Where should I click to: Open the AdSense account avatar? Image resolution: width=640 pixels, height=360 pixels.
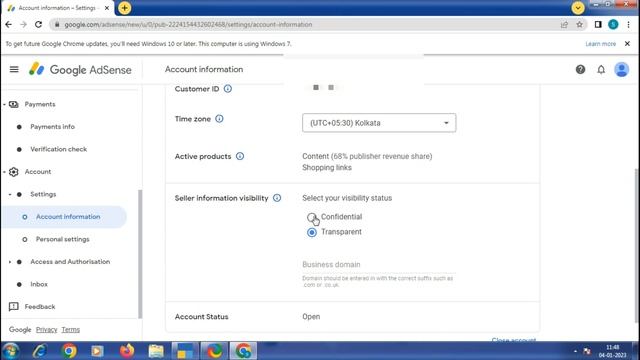622,70
